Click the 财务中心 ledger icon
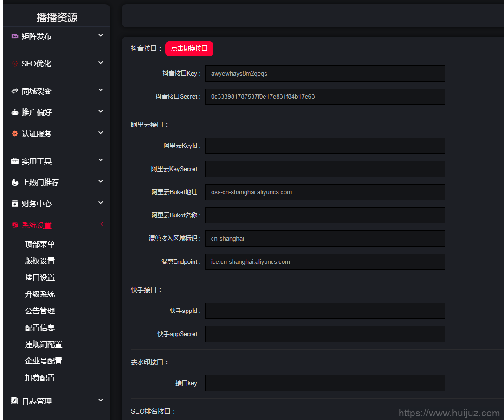The width and height of the screenshot is (504, 420). click(15, 204)
